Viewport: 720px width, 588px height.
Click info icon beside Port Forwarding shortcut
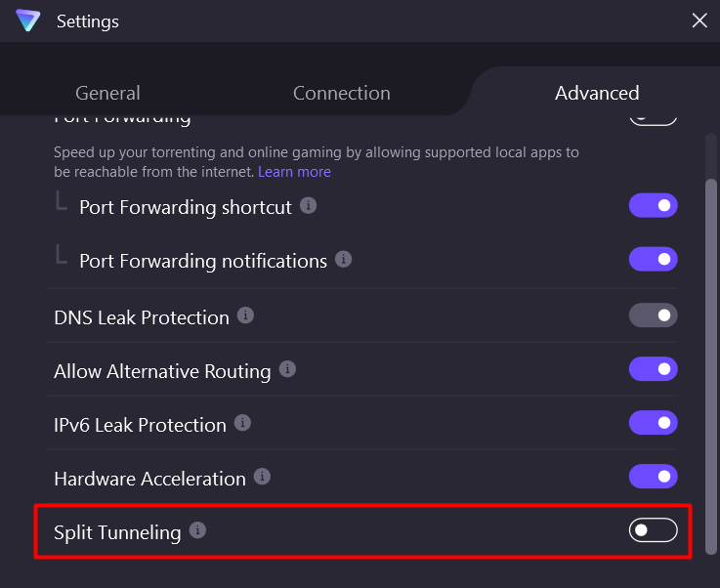click(309, 206)
